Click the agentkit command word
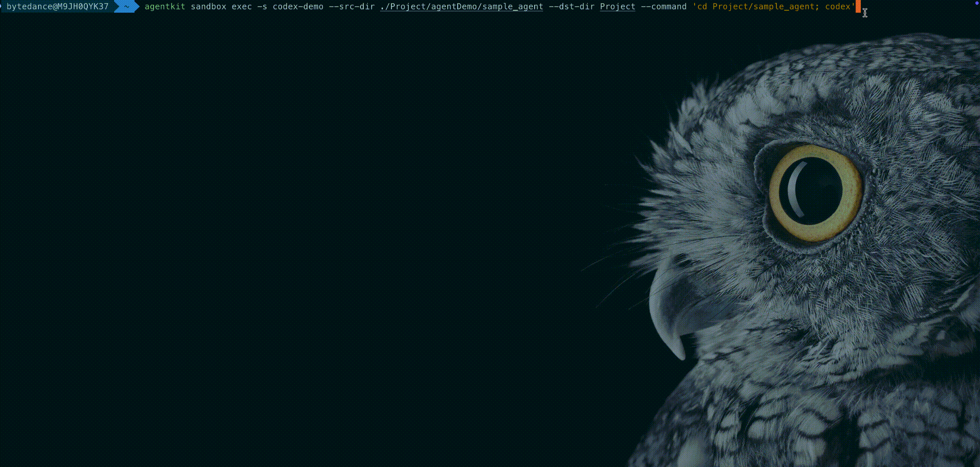980x467 pixels. coord(165,7)
